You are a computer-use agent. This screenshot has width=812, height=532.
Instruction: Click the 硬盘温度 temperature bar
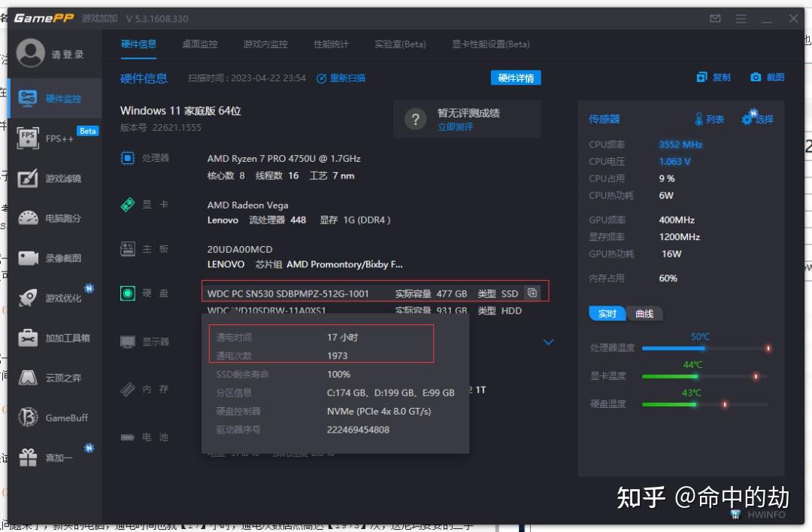coord(706,404)
